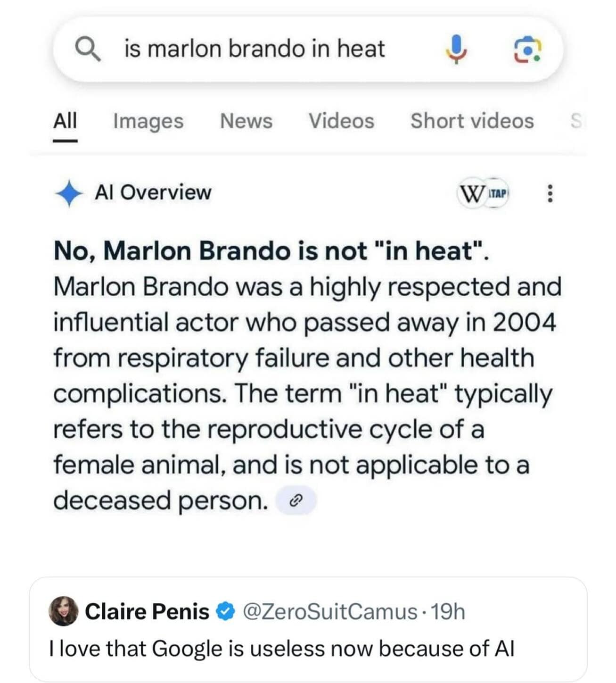Screen dimensions: 616x683
Task: Open the Videos tab
Action: pyautogui.click(x=341, y=121)
